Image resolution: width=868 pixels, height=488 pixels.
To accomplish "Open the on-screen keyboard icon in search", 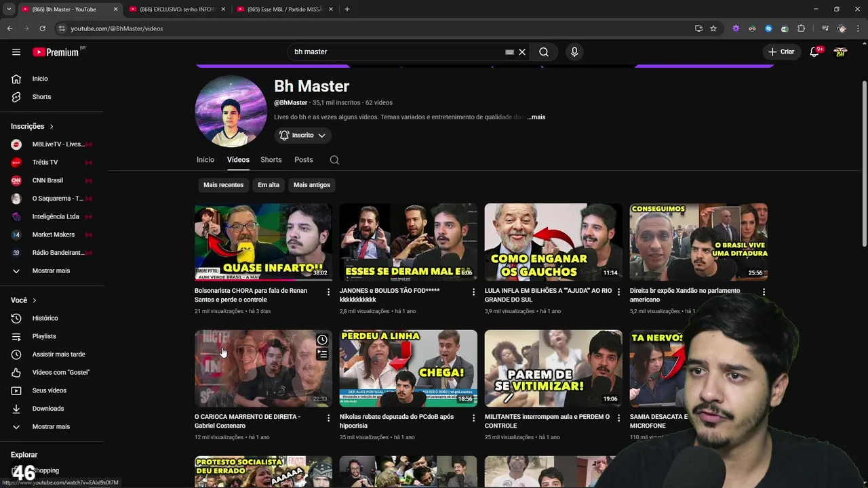I will (509, 52).
